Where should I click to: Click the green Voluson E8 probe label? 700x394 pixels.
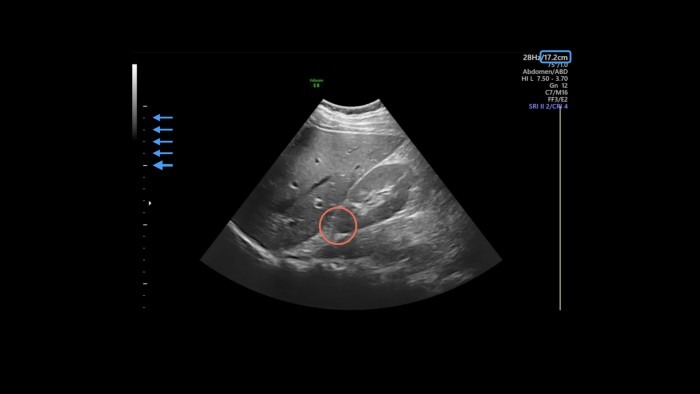pos(316,83)
